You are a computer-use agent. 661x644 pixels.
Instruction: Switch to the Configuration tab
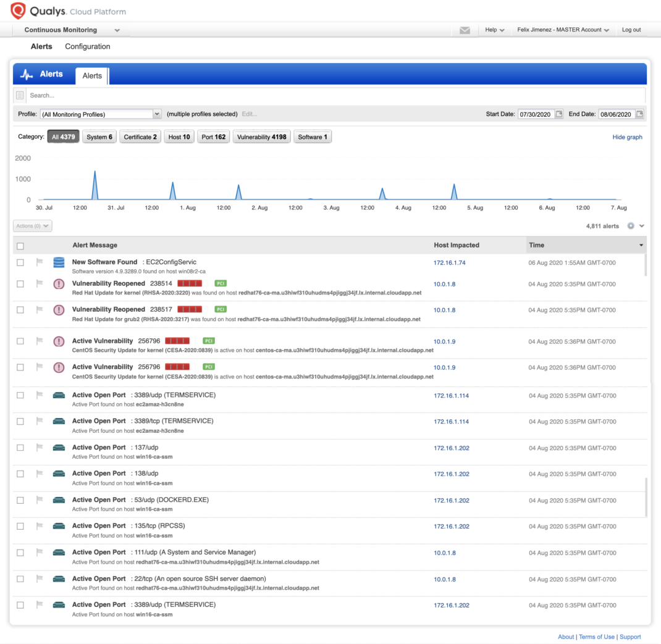pyautogui.click(x=88, y=46)
